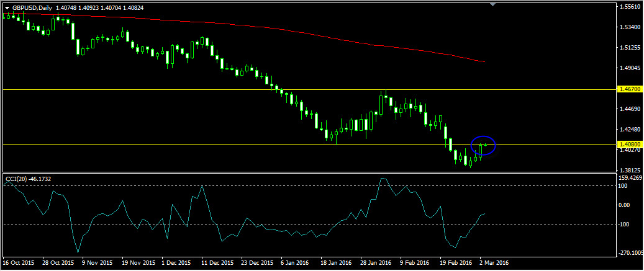Click the highlighted 1.40800 price label

pyautogui.click(x=630, y=144)
